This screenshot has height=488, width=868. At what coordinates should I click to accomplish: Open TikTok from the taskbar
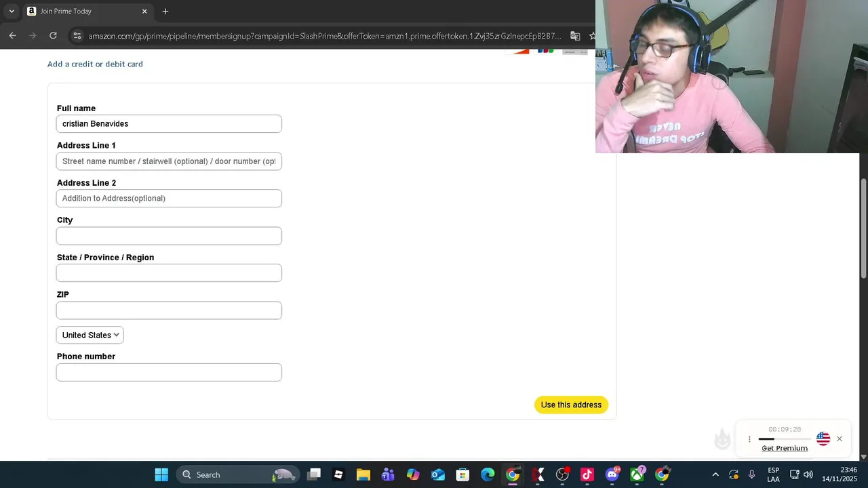pyautogui.click(x=587, y=474)
